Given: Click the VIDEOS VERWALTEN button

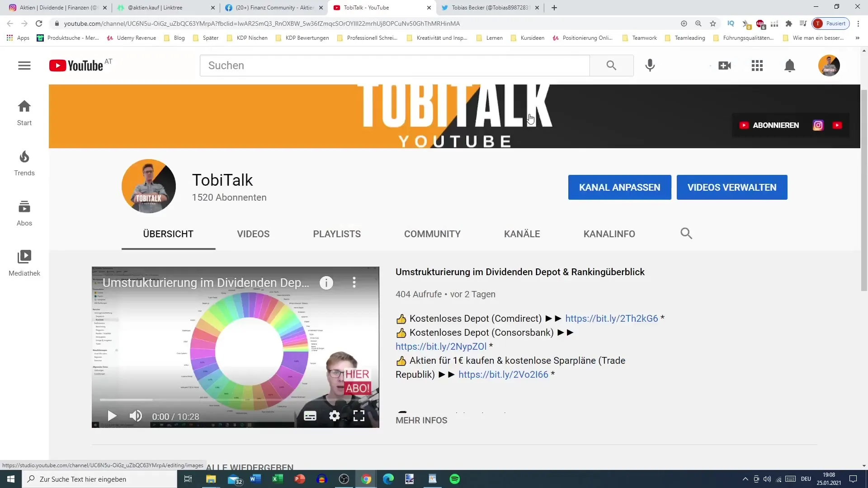Looking at the screenshot, I should (732, 187).
